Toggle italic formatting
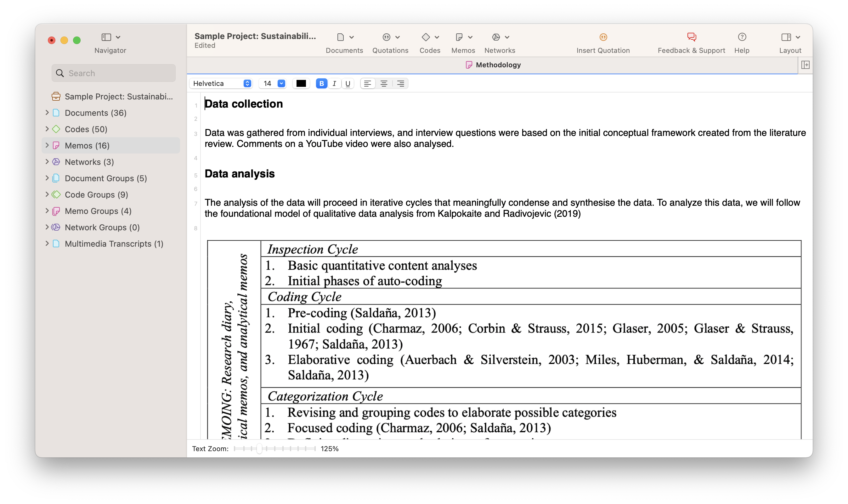848x504 pixels. click(x=335, y=84)
